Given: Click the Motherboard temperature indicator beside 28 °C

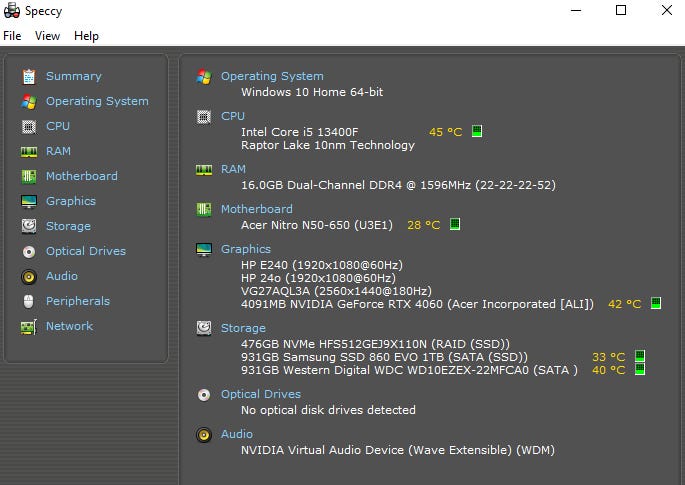Looking at the screenshot, I should click(x=455, y=225).
